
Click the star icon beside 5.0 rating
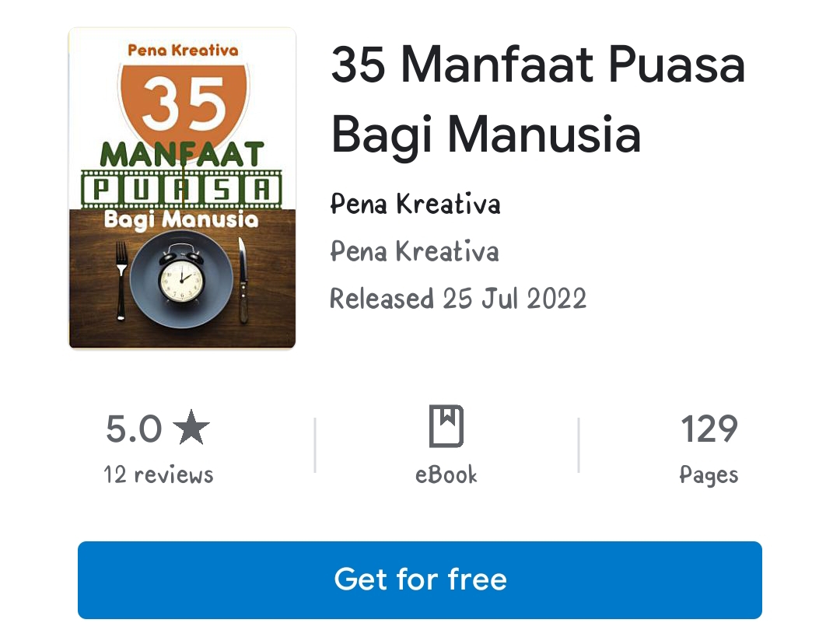[x=191, y=428]
